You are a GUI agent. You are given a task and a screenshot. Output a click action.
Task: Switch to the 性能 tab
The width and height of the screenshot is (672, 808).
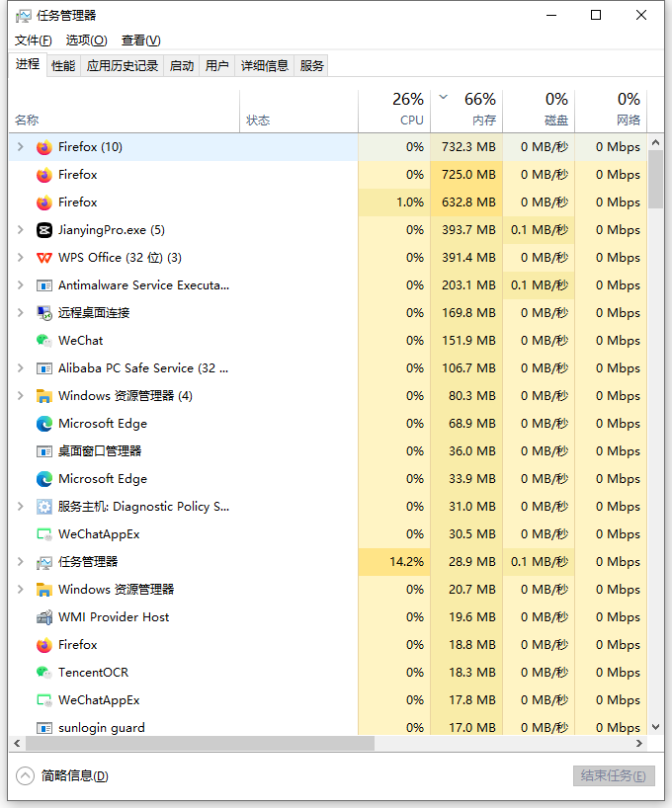[63, 66]
